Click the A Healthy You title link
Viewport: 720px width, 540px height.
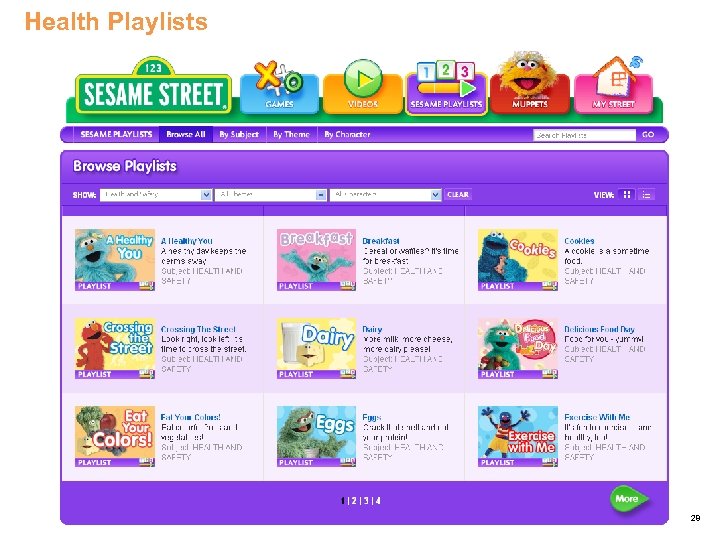coord(186,241)
